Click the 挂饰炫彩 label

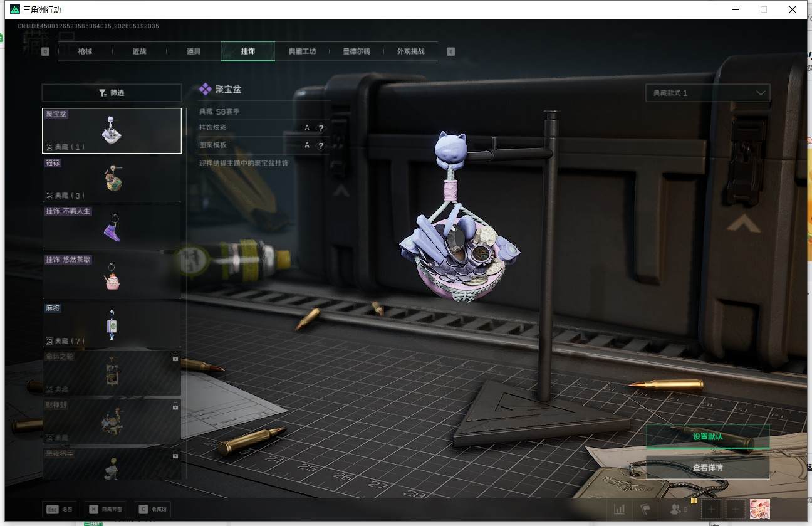coord(213,128)
